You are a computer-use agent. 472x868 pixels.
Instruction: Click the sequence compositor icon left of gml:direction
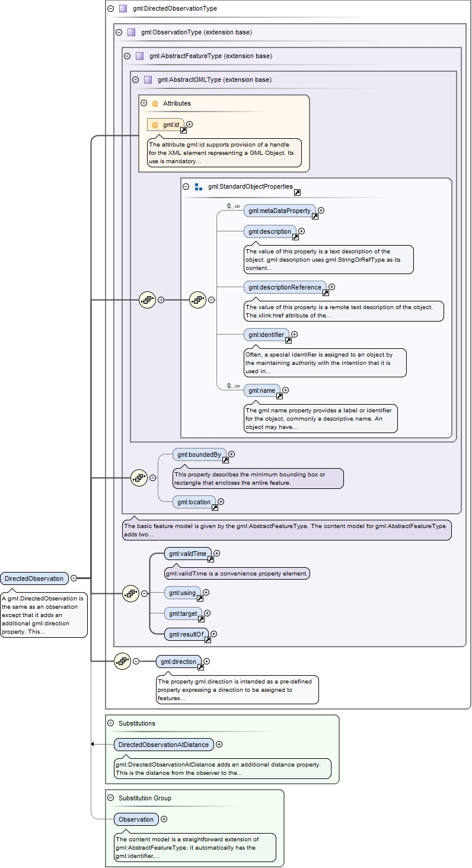tap(122, 661)
